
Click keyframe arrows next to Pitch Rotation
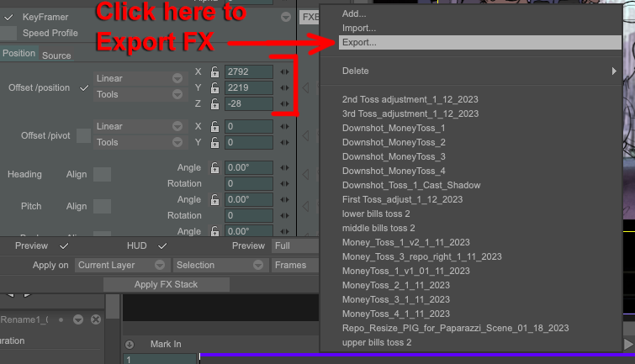pyautogui.click(x=284, y=216)
